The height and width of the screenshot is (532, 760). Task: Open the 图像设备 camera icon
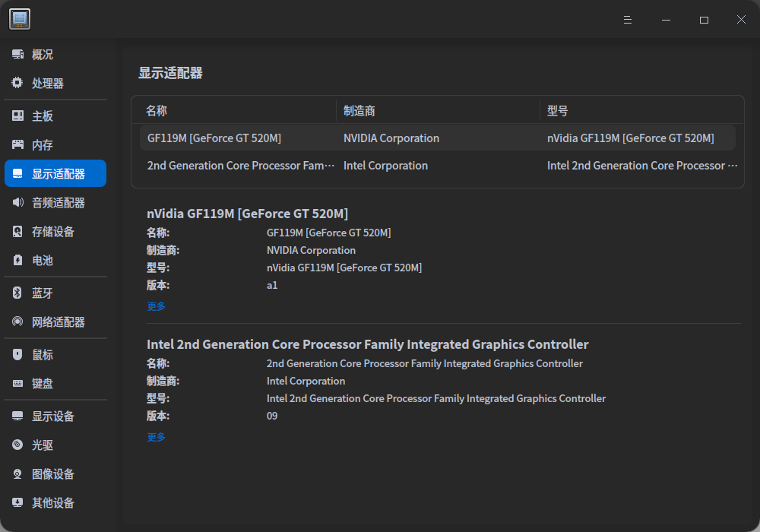(17, 474)
